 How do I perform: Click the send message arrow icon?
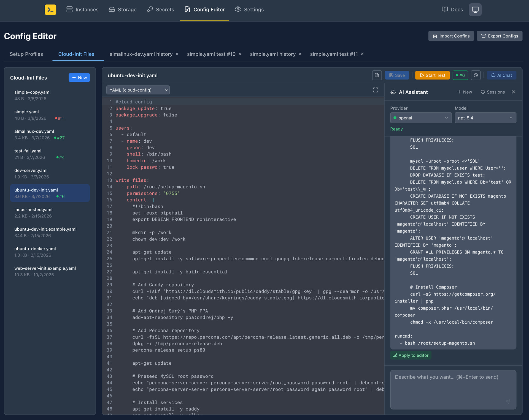click(508, 402)
